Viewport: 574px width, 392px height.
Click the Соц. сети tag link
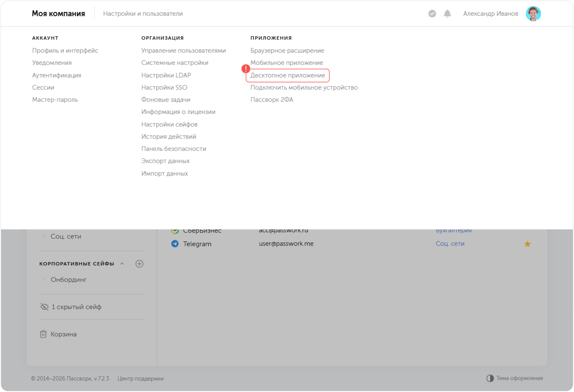coord(450,244)
